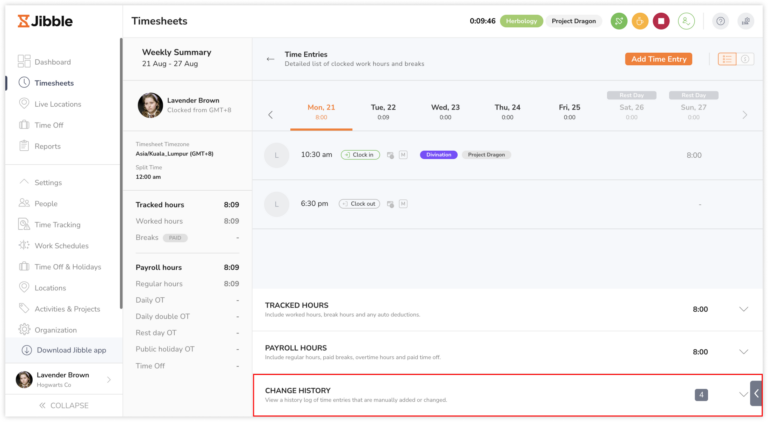
Task: Select Timesheets in the sidebar
Action: point(54,83)
